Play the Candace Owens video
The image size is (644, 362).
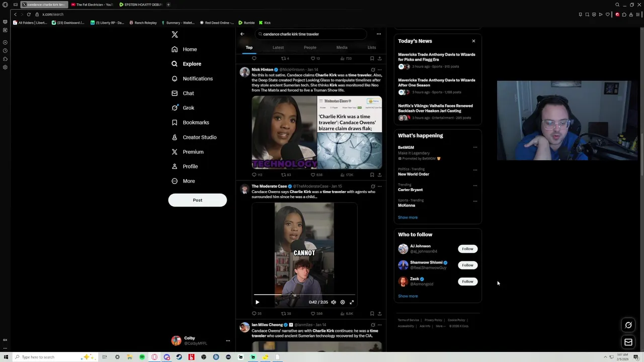(x=257, y=302)
